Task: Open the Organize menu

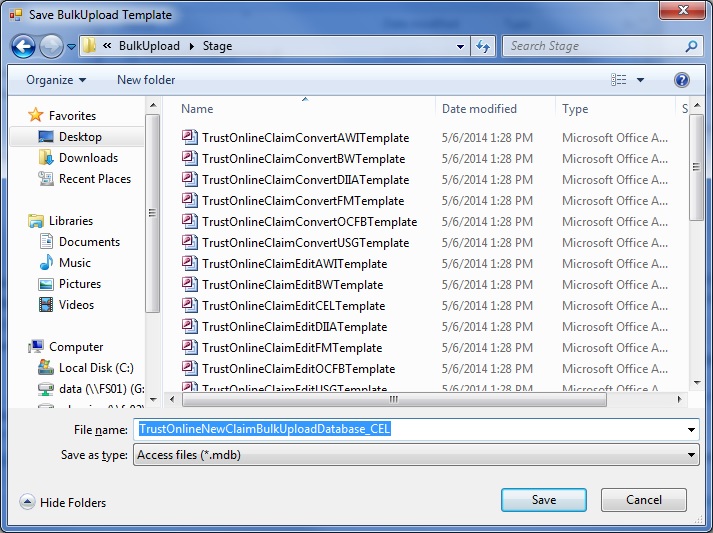Action: pos(56,80)
